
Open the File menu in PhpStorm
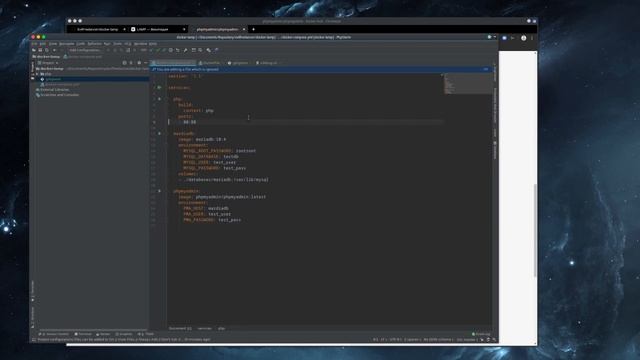tap(35, 44)
